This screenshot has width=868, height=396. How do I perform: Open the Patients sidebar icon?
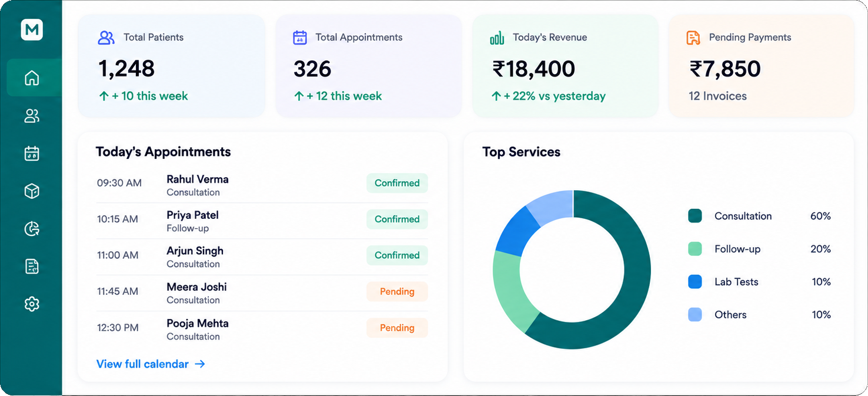point(32,116)
